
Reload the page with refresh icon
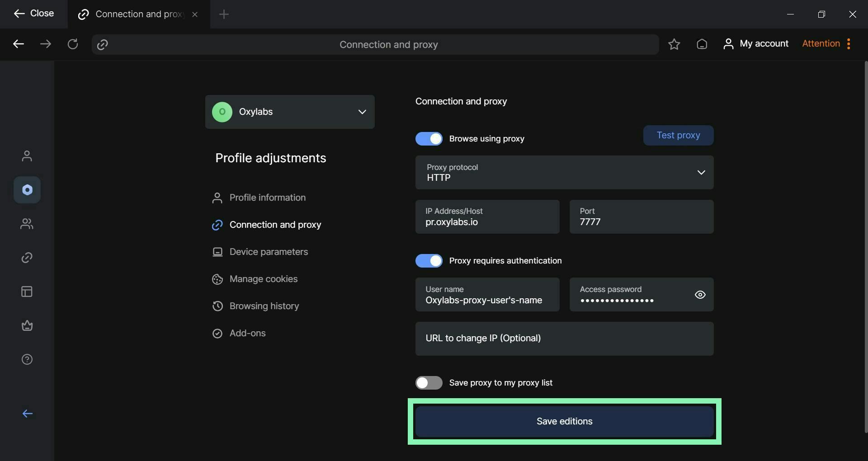(x=73, y=44)
